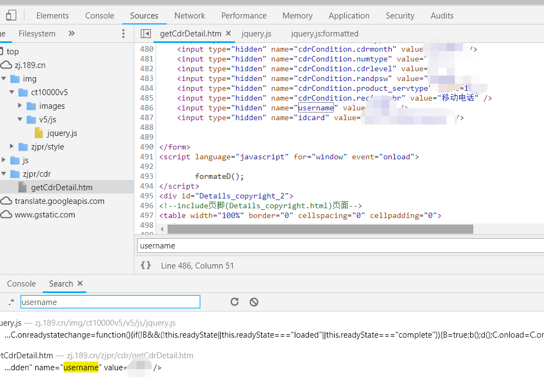Focus the in-file find box containing username

tap(341, 246)
